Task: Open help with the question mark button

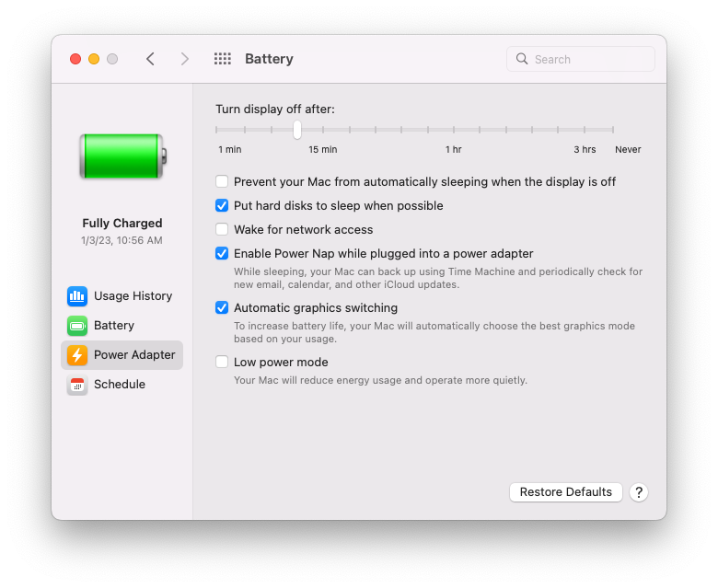Action: pos(638,492)
